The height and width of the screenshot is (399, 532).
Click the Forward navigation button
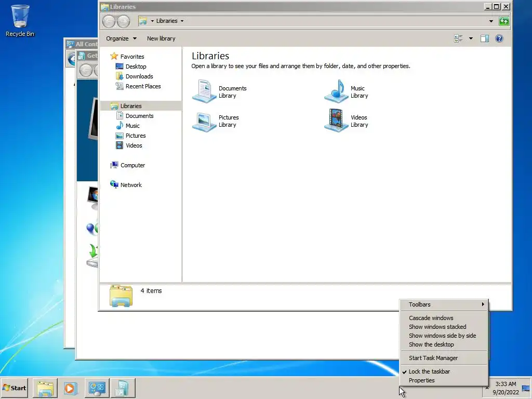click(x=124, y=21)
